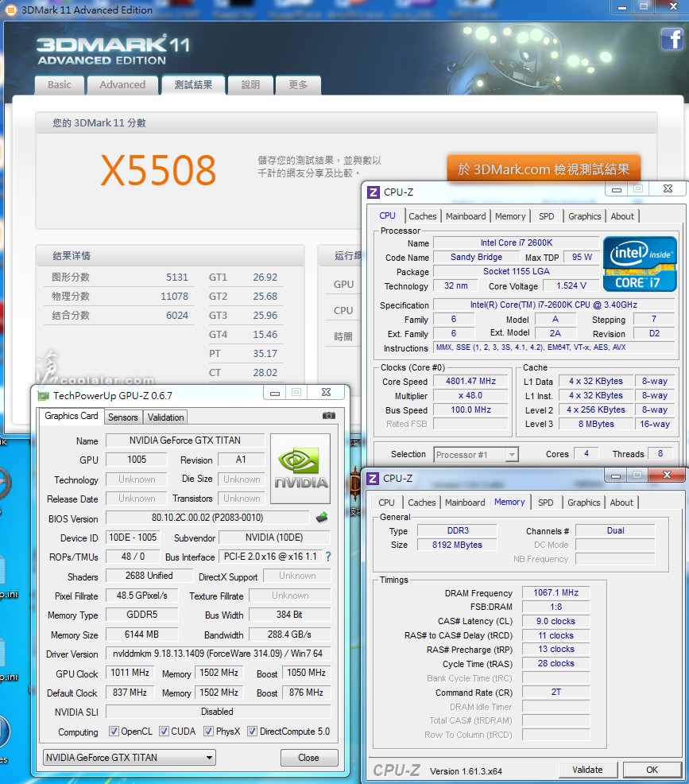689x784 pixels.
Task: Click the Core Speed value 4801.47 MHz
Action: click(470, 381)
